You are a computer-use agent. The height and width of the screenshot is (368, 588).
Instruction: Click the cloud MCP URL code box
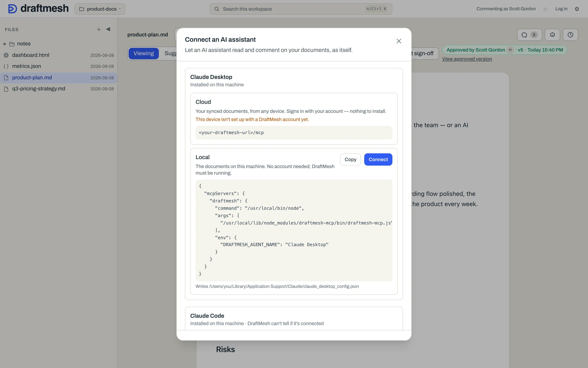294,133
